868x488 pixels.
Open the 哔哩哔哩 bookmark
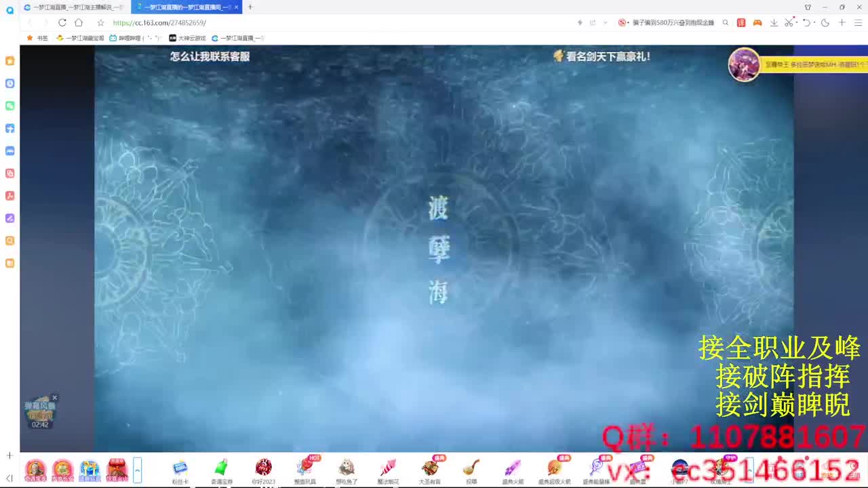[136, 38]
